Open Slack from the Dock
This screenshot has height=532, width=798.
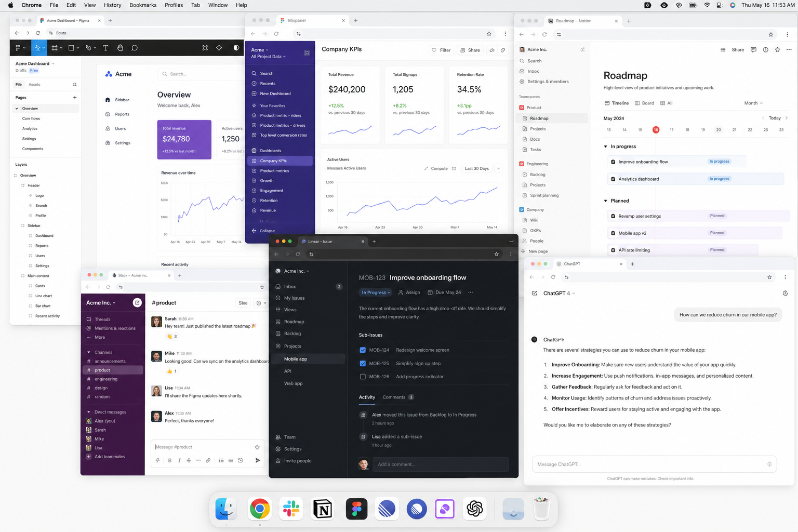[291, 509]
